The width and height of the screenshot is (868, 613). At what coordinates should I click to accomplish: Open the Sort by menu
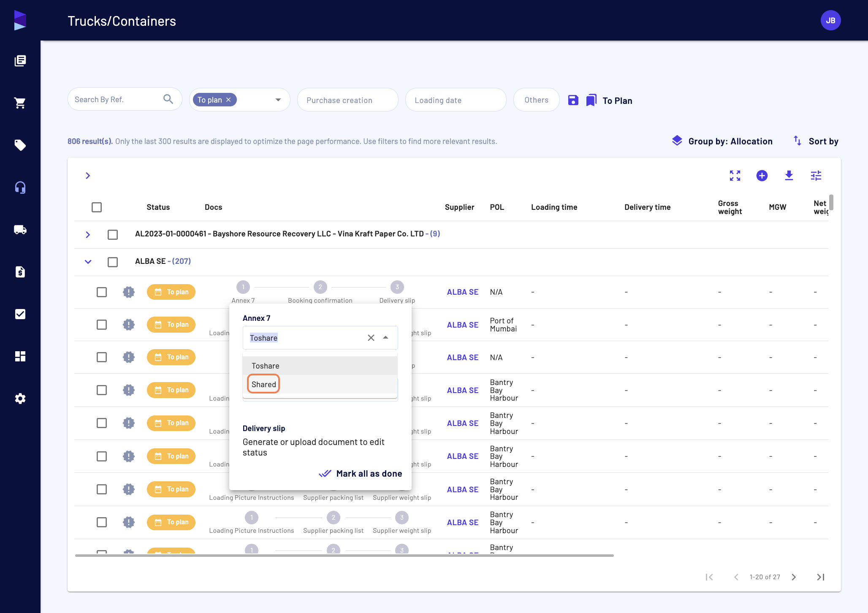[x=816, y=141]
